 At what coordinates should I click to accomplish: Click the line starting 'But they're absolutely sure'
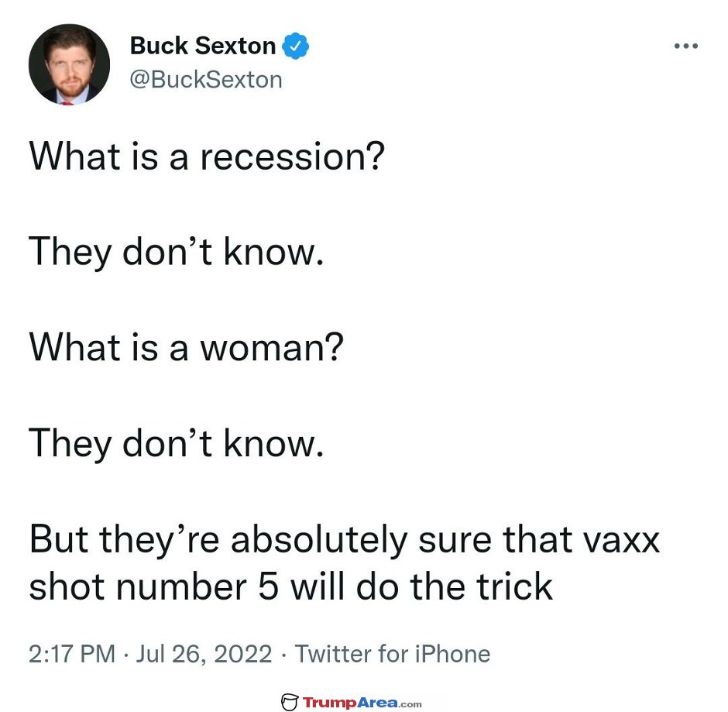345,541
